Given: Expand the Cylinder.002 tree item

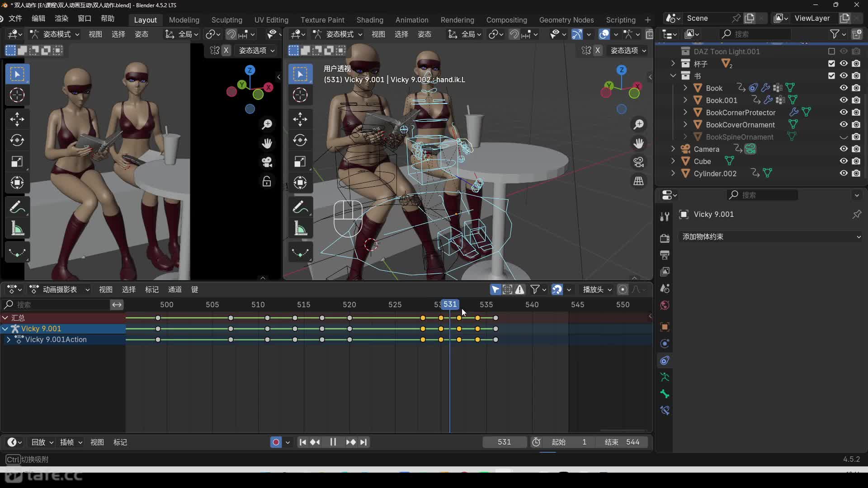Looking at the screenshot, I should [673, 173].
